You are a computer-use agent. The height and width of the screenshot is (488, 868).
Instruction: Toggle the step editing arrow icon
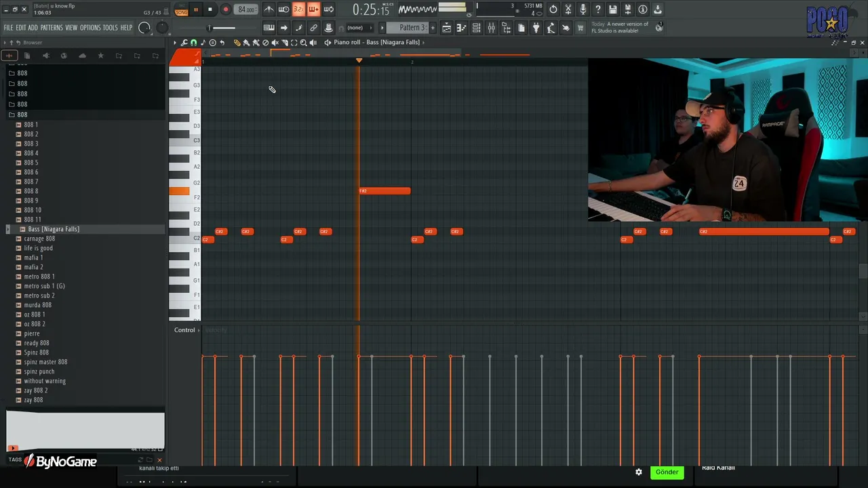coord(284,28)
